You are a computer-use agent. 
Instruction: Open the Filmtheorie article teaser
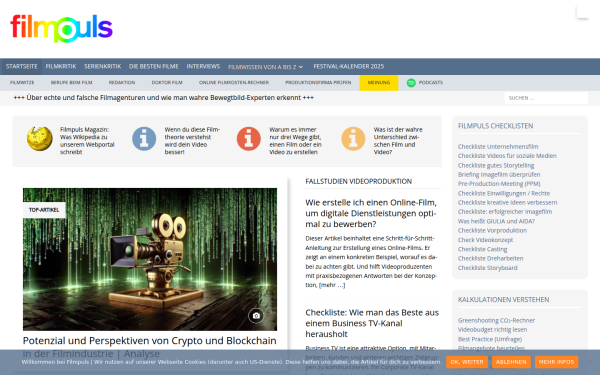tap(192, 141)
